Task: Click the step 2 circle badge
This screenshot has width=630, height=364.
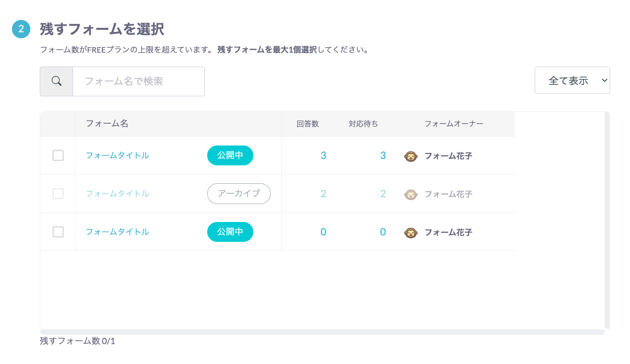Action: pos(21,29)
